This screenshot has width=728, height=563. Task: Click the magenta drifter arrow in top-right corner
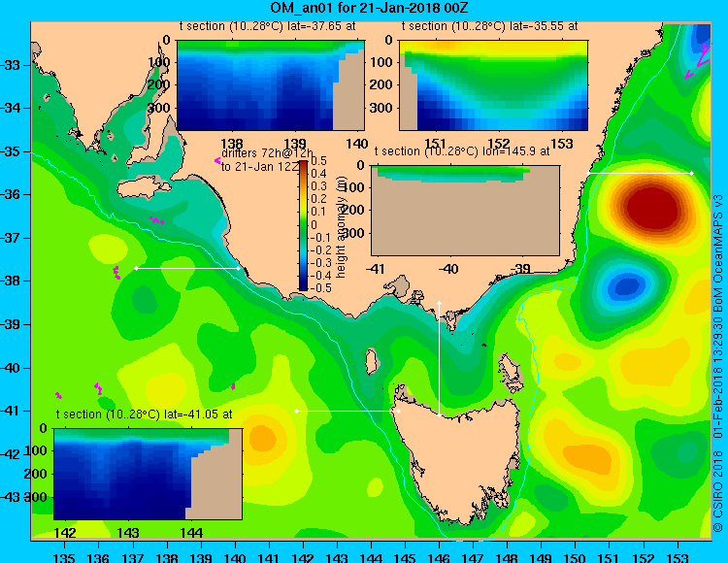click(699, 60)
